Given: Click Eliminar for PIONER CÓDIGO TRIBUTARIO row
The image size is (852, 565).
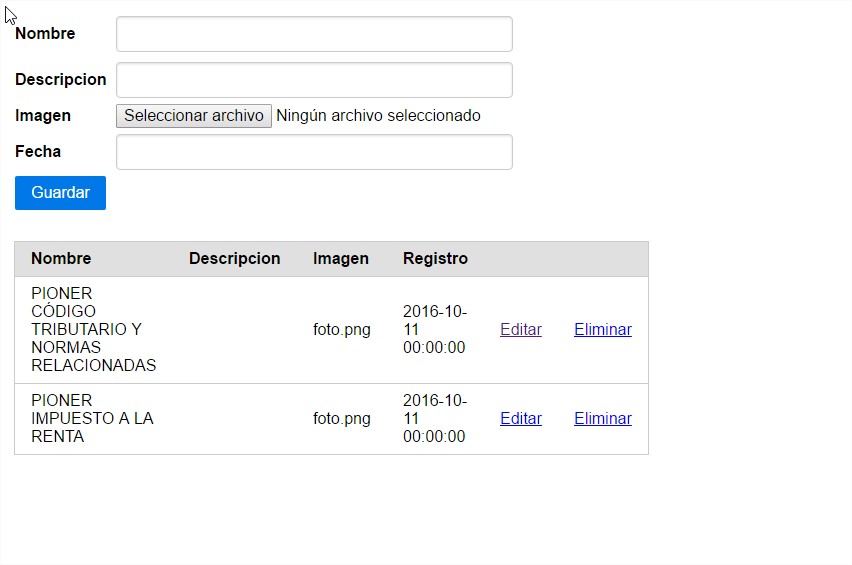Looking at the screenshot, I should click(602, 330).
